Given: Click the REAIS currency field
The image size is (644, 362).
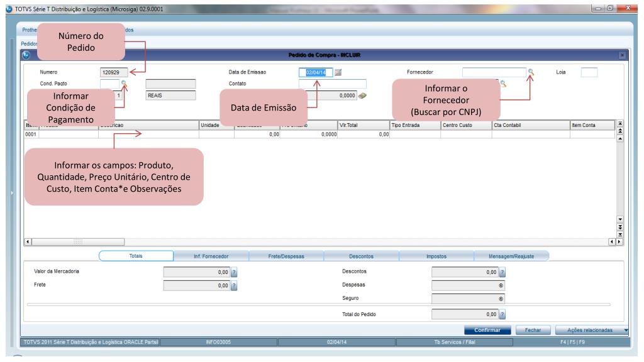Looking at the screenshot, I should point(170,96).
